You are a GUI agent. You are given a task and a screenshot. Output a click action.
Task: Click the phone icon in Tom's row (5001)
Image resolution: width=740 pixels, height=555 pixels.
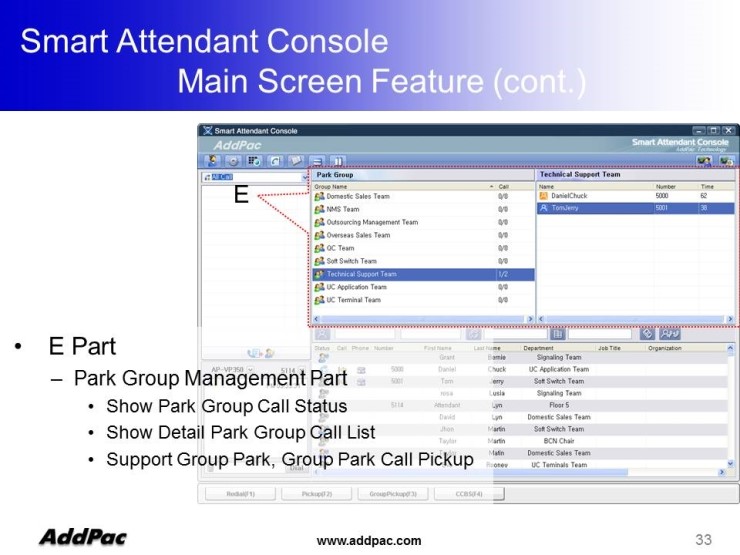click(x=361, y=382)
